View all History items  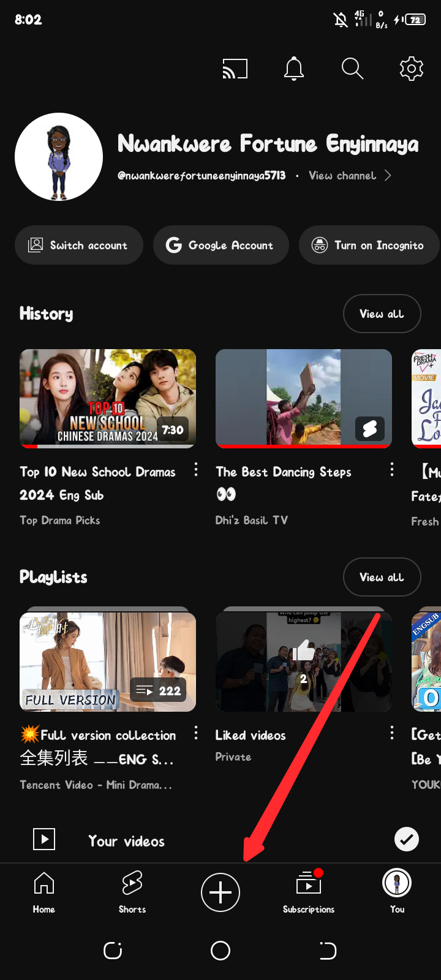382,314
